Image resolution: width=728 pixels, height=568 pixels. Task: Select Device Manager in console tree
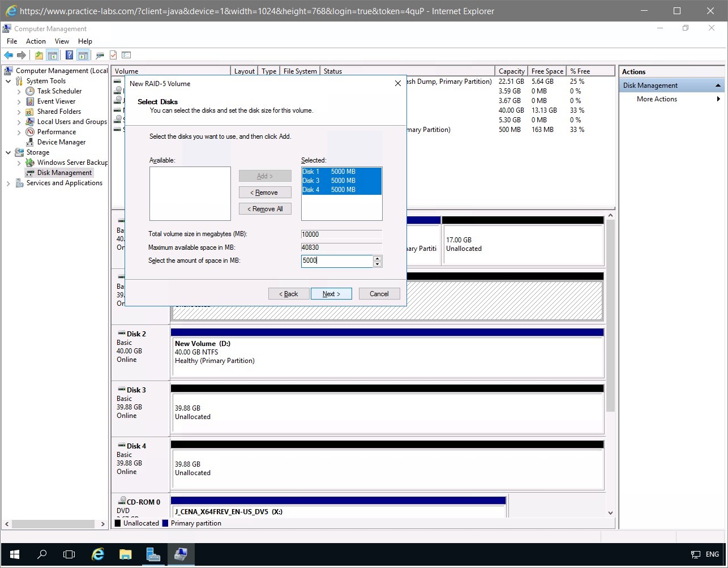tap(61, 142)
